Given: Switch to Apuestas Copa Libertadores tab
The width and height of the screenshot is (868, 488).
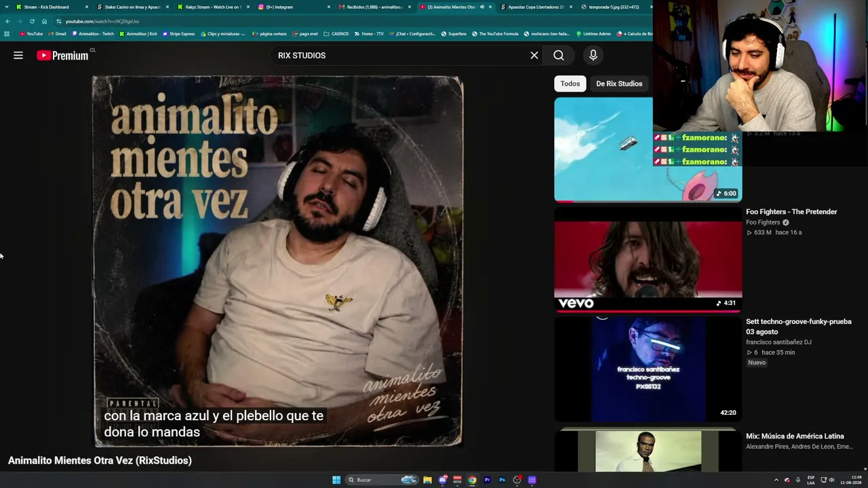Looking at the screenshot, I should [x=536, y=7].
